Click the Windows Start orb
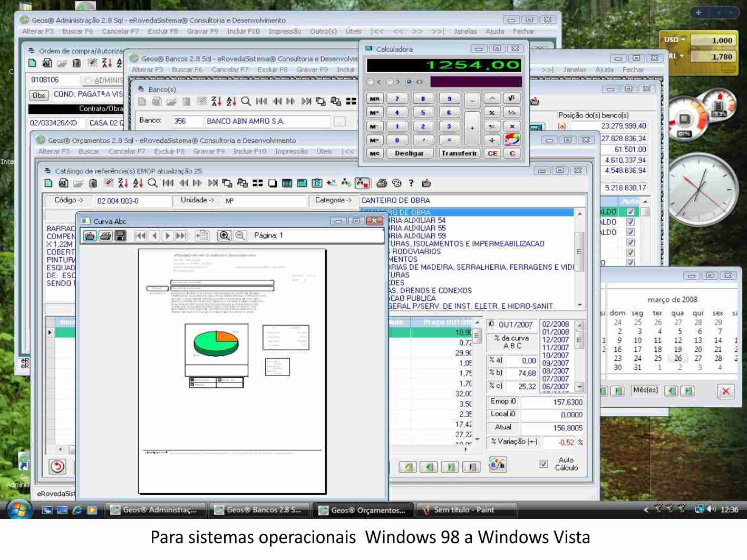Image resolution: width=747 pixels, height=560 pixels. pos(20,509)
